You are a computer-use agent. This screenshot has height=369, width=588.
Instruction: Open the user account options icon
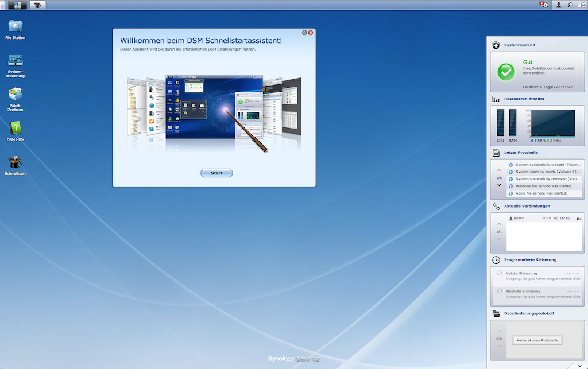[558, 5]
